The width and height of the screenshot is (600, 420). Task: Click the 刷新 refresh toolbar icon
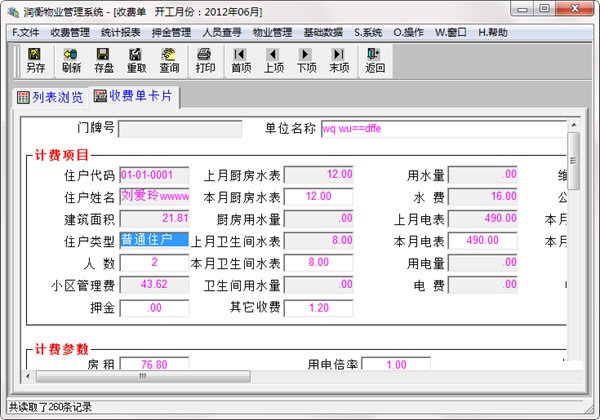pos(71,61)
